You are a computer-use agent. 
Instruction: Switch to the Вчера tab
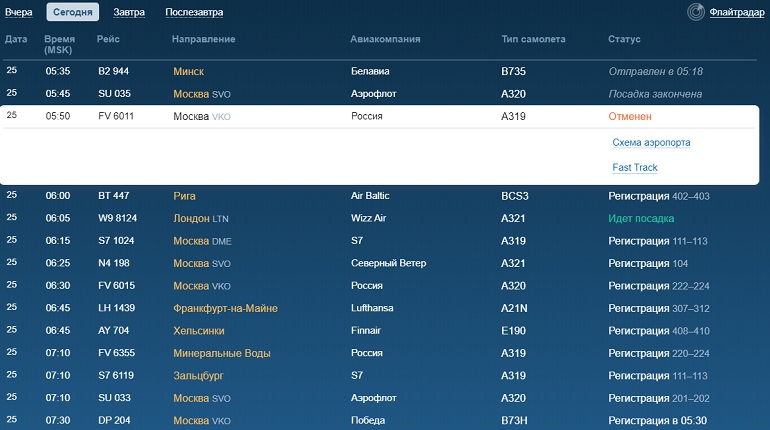point(19,12)
